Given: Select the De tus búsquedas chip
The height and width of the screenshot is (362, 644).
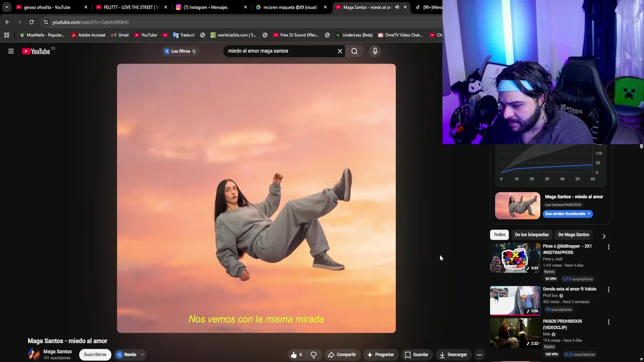Looking at the screenshot, I should [531, 235].
